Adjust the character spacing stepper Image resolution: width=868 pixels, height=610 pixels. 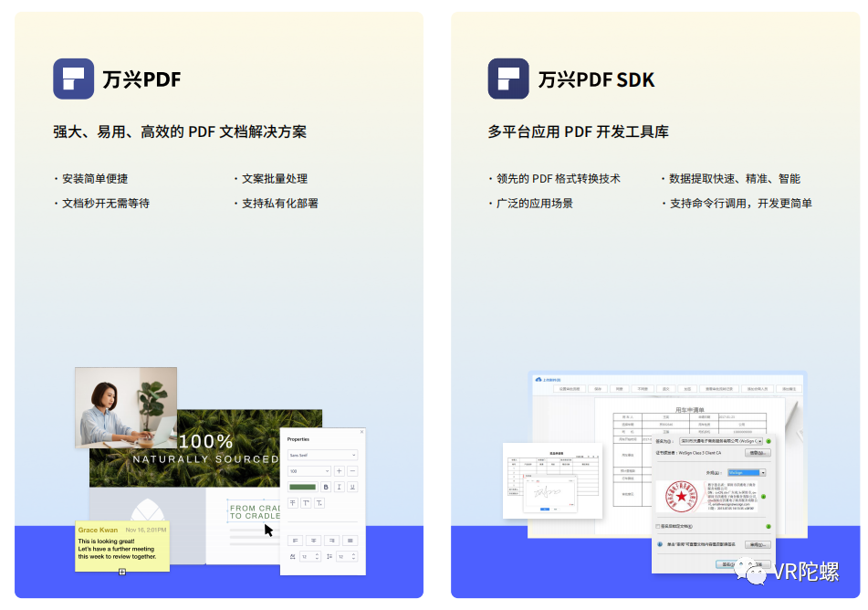pos(318,556)
